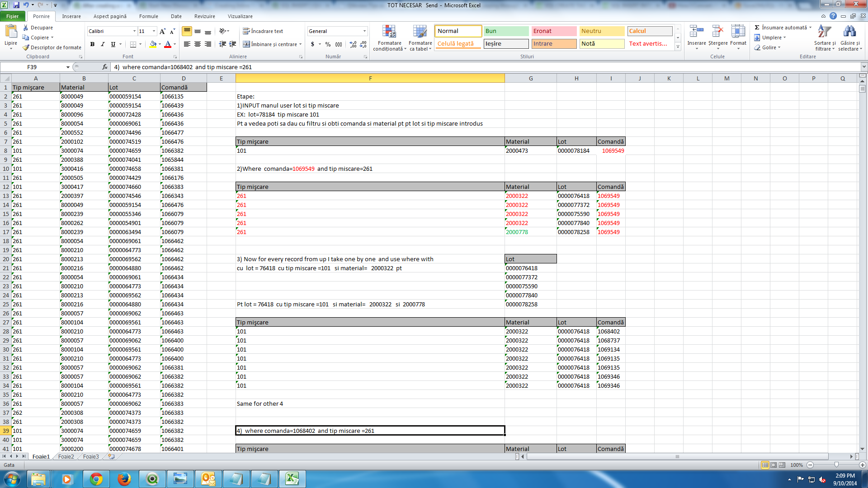This screenshot has width=868, height=488.
Task: Open Găsire și selectare
Action: 850,38
